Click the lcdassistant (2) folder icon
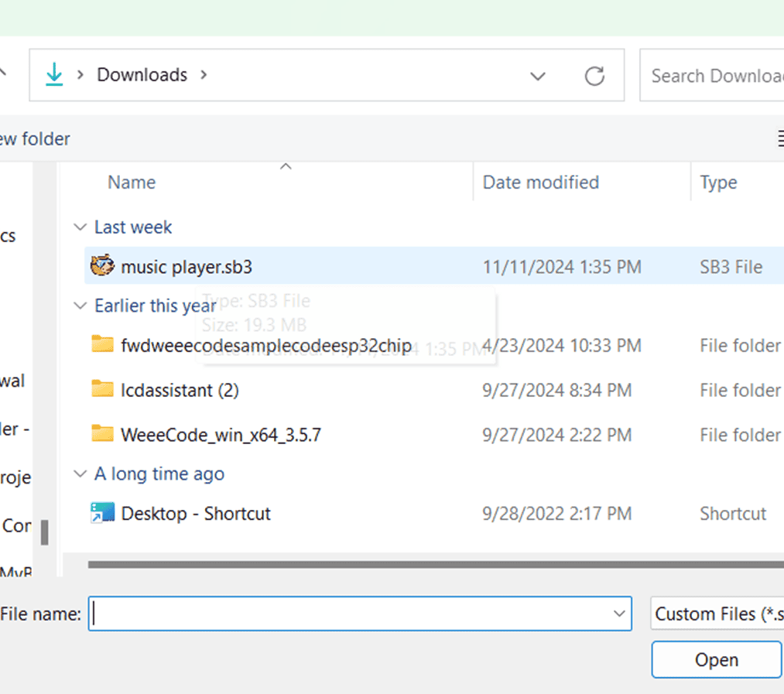 click(x=102, y=389)
